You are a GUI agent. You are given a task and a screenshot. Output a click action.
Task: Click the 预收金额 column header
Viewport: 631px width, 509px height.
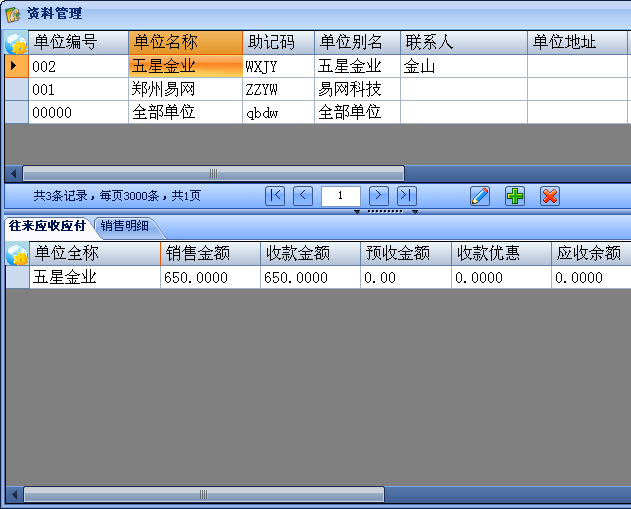coord(406,253)
